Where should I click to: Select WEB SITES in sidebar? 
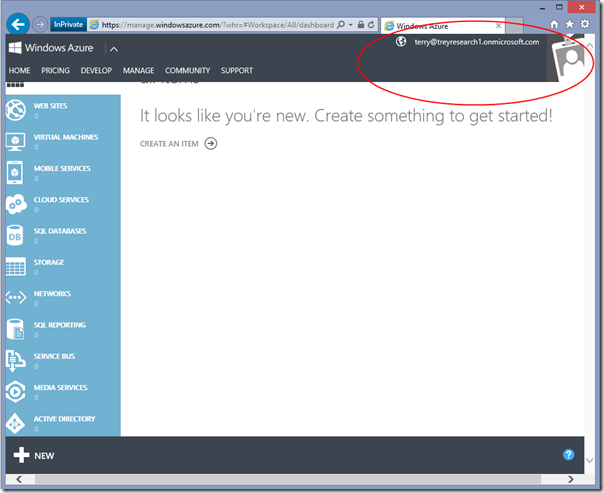point(50,106)
